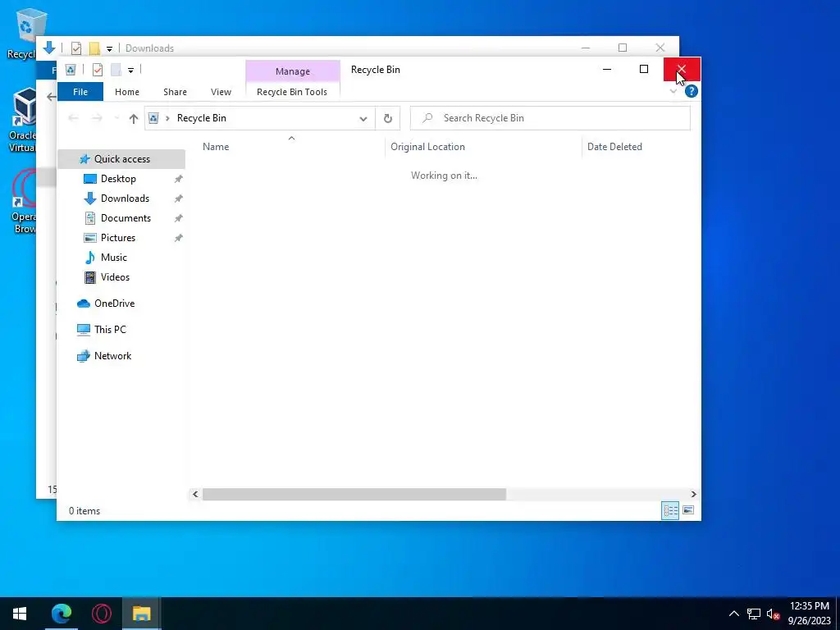Open the Windows Start menu

(x=20, y=614)
